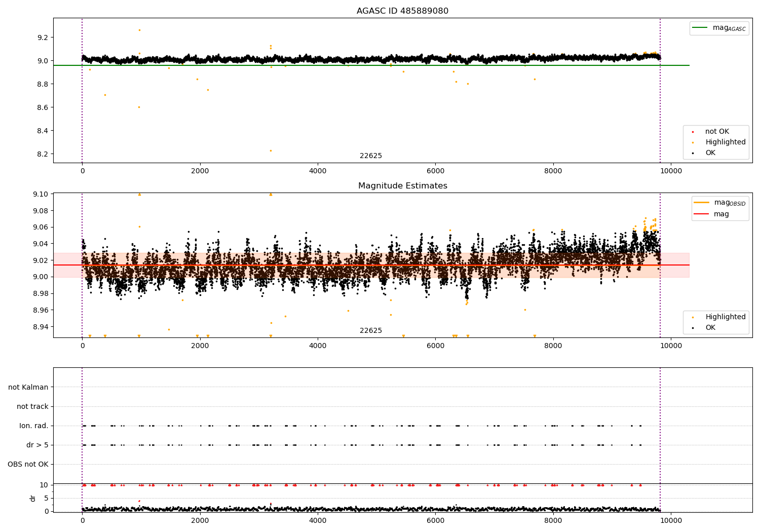Screen dimensions: 760x532
Task: Click the 22625 label in top plot
Action: (371, 156)
